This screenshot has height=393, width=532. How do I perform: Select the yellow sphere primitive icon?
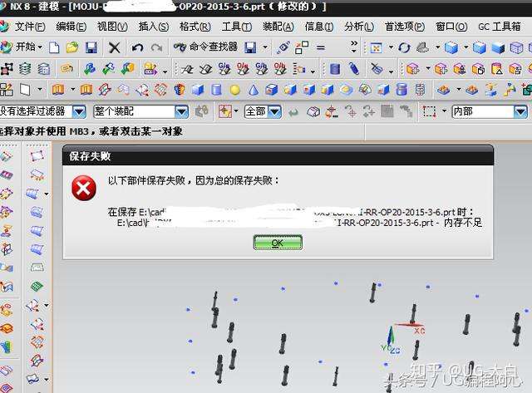pos(234,90)
